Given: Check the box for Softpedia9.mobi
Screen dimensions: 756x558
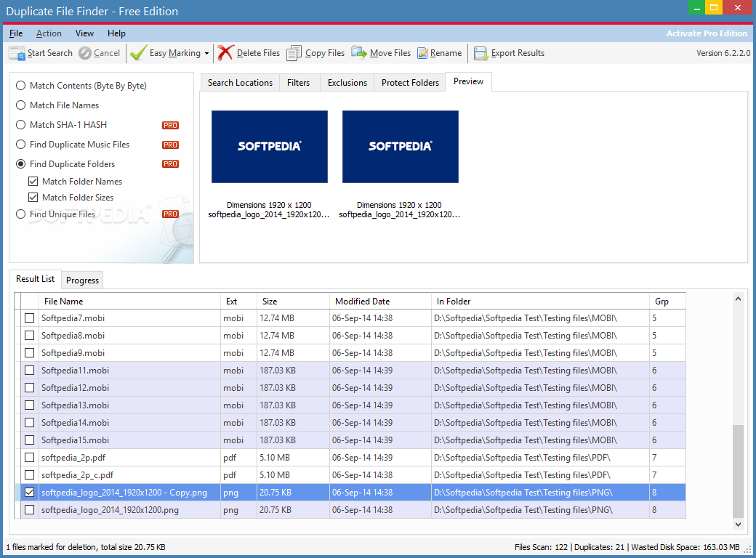Looking at the screenshot, I should tap(29, 352).
